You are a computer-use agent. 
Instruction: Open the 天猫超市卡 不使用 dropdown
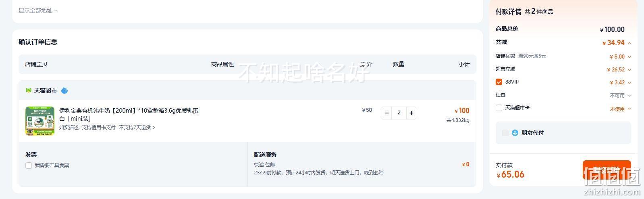click(621, 109)
